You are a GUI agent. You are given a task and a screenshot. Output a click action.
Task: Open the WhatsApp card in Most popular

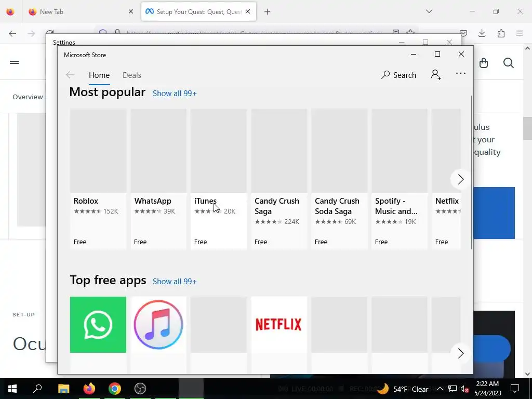click(158, 179)
